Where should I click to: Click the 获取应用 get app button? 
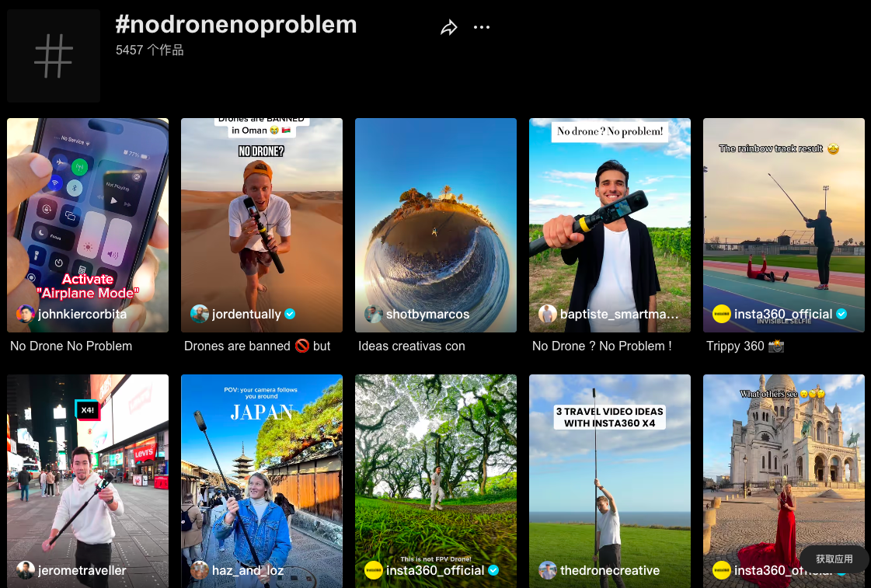point(834,558)
